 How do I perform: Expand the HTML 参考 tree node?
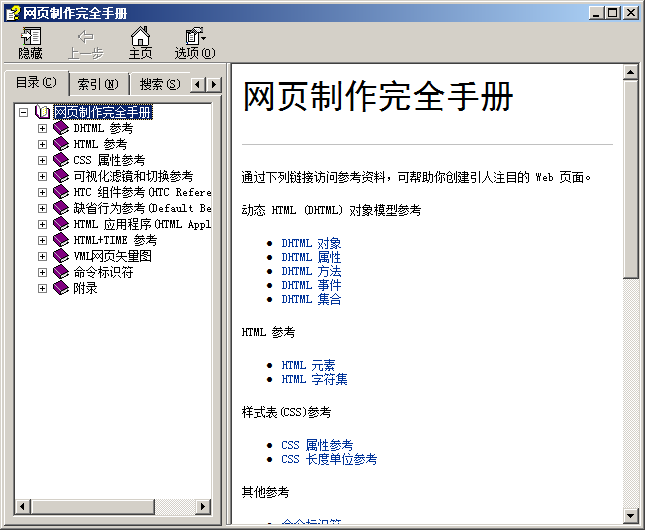click(42, 144)
